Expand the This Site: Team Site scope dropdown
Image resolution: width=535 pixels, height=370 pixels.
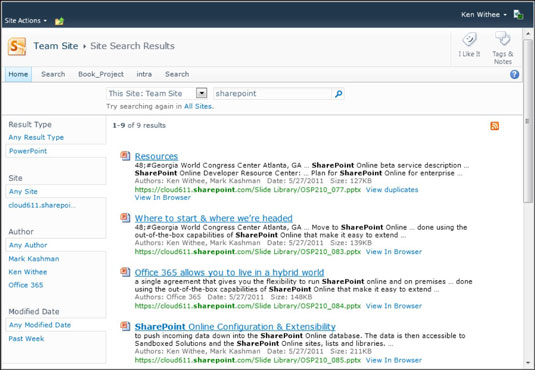pos(201,93)
